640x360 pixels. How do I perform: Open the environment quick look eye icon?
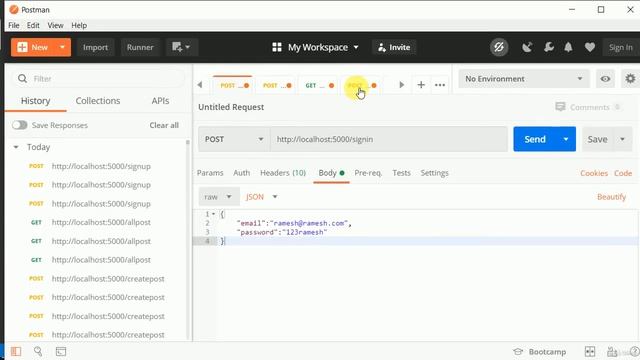coord(605,79)
